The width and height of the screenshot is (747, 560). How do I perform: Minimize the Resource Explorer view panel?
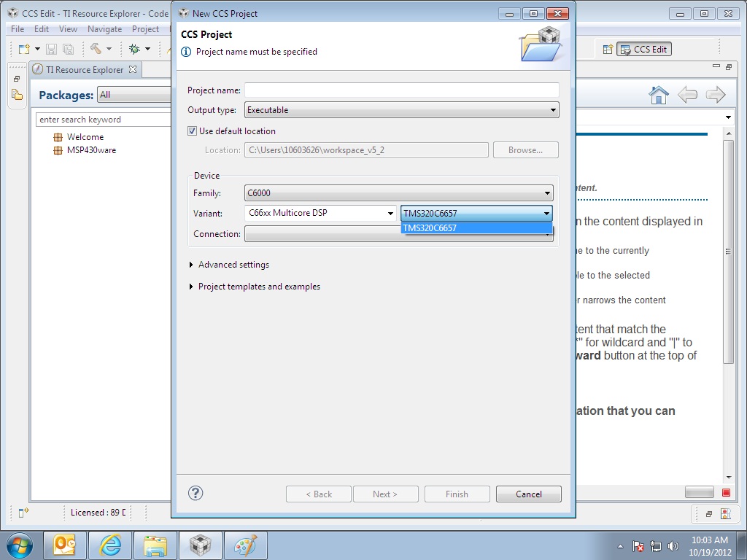click(x=716, y=66)
